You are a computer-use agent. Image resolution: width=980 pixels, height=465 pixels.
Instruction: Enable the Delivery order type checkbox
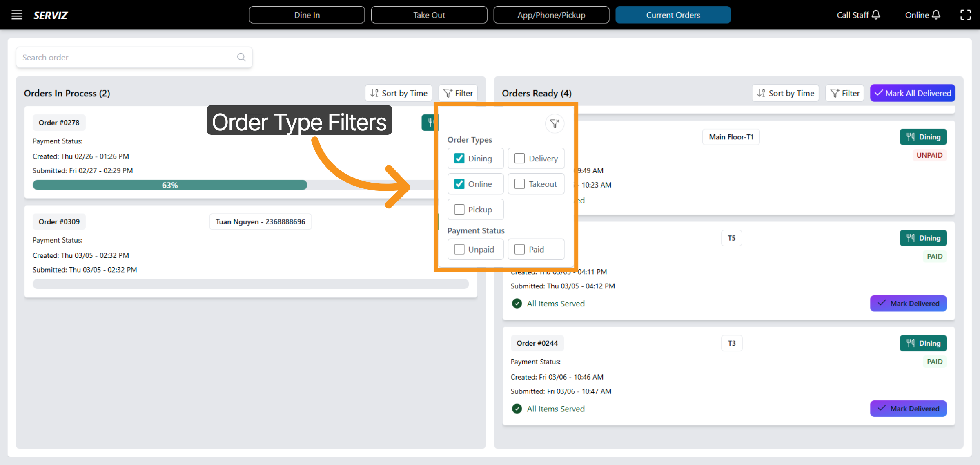519,158
